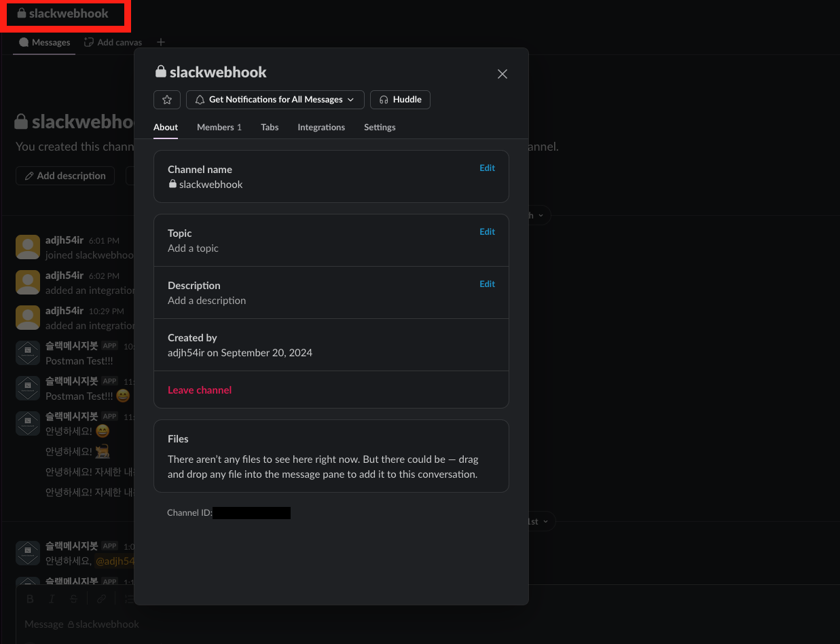
Task: Click the @adjh54 mention in the bot message
Action: (115, 561)
